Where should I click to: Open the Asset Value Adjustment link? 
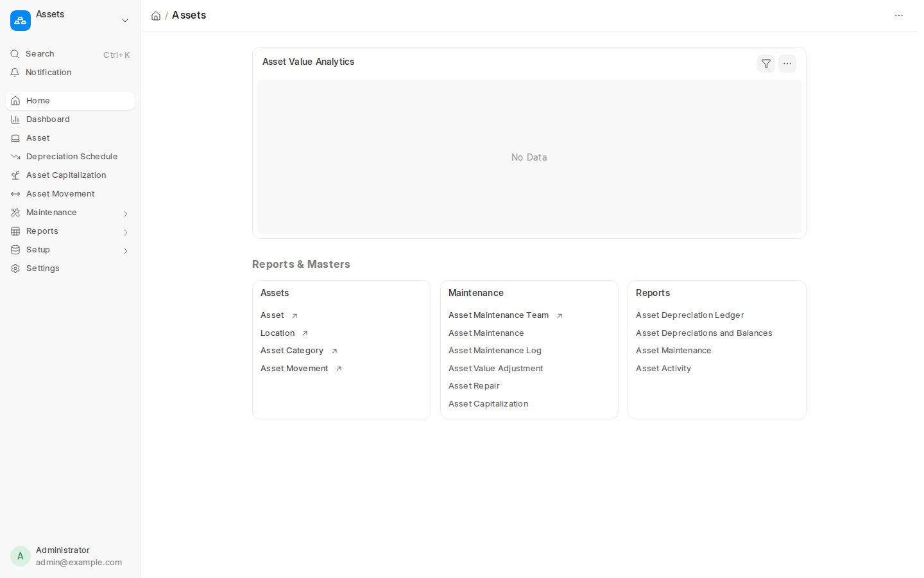click(496, 369)
